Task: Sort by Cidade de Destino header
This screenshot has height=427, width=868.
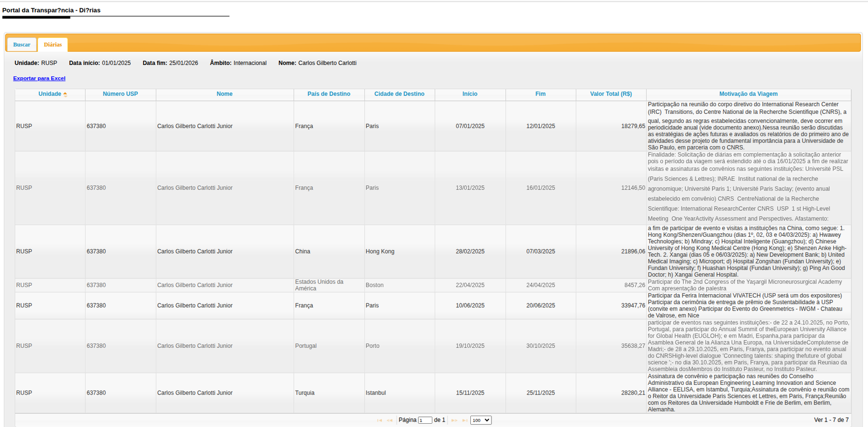Action: pos(399,94)
